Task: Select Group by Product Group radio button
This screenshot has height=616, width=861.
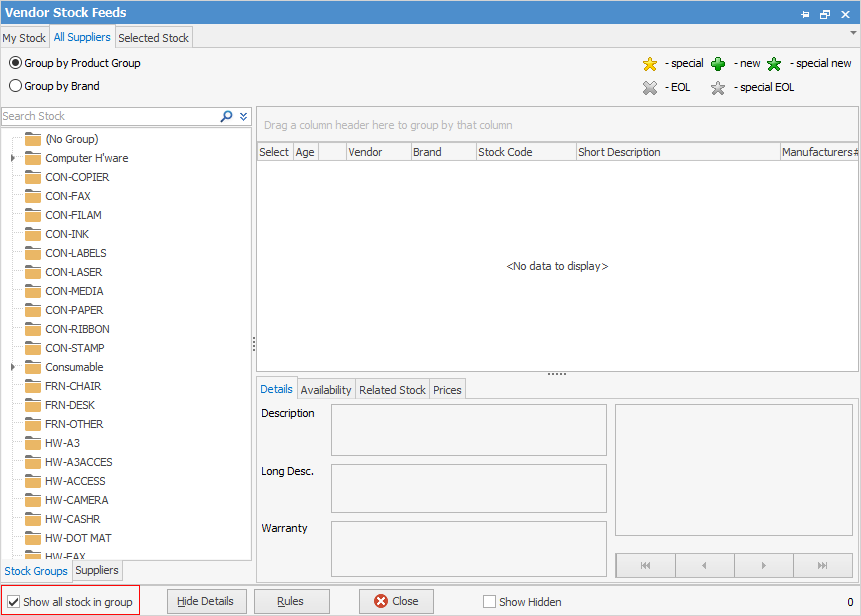Action: (x=15, y=63)
